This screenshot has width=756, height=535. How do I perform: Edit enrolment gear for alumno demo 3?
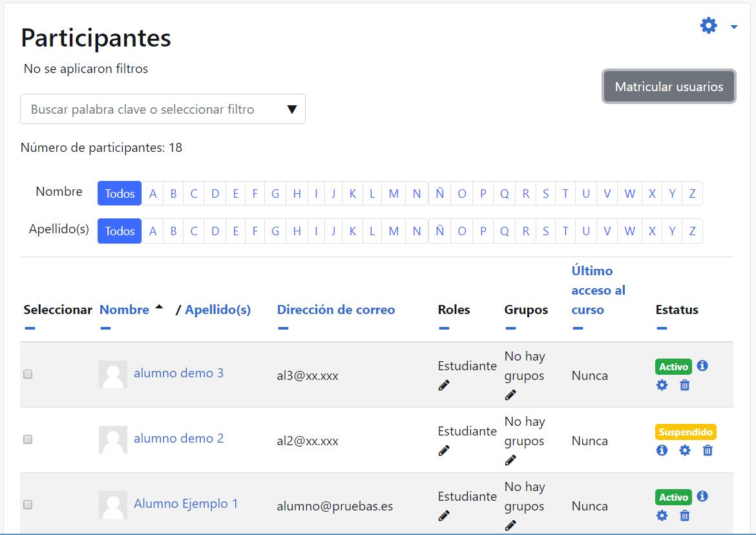(662, 385)
